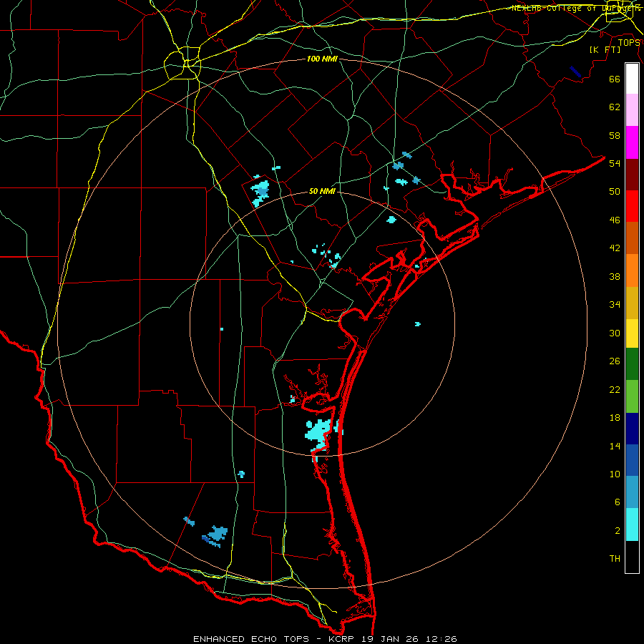Click the '100 NMI' range ring label

pyautogui.click(x=322, y=59)
